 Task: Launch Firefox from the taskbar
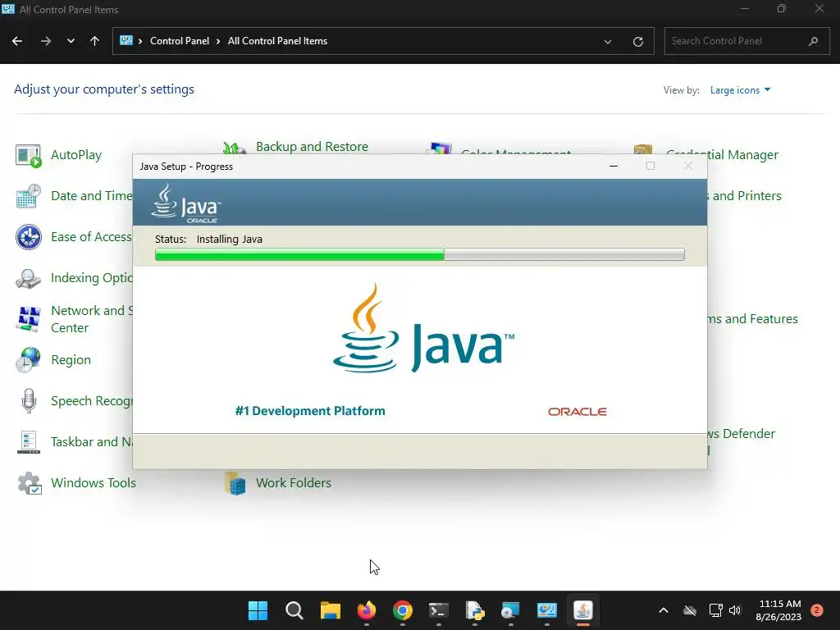coord(367,610)
